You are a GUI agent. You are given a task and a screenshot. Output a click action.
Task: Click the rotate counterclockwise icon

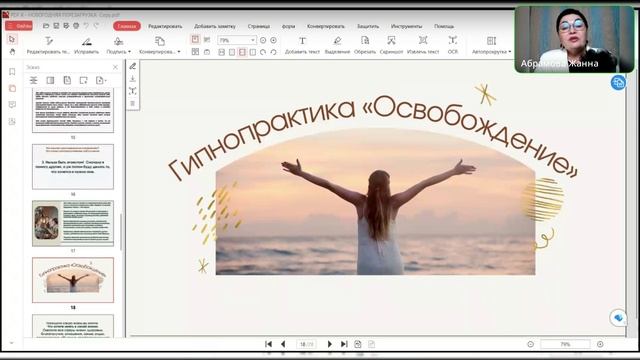point(273,52)
